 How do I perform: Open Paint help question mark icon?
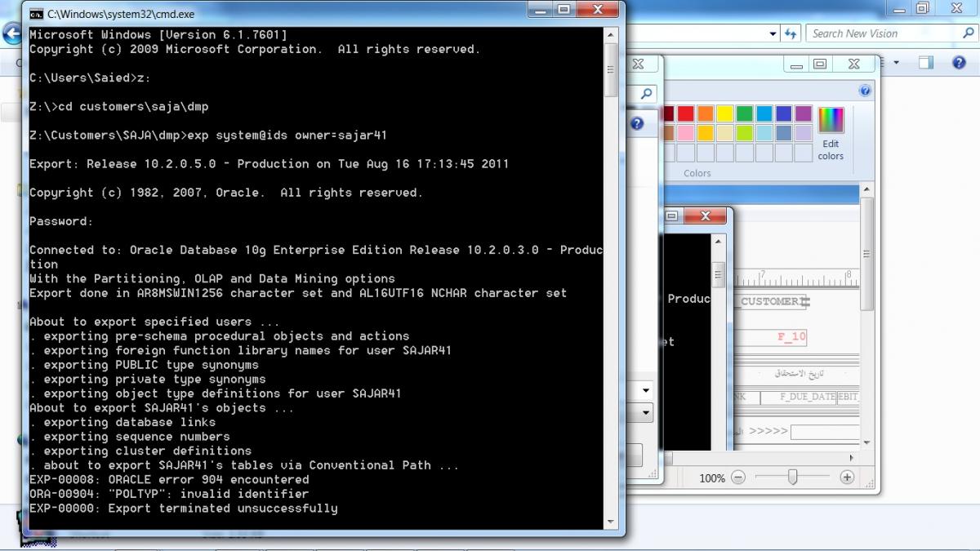(x=865, y=91)
